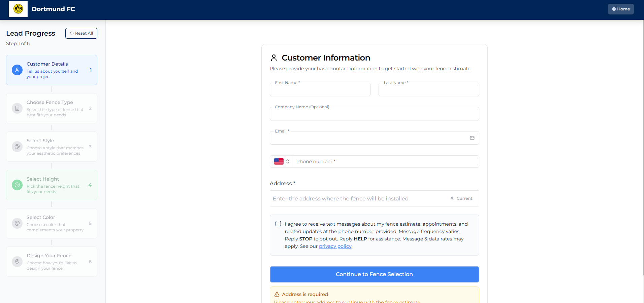Go to Select Style step
Screen dimensions: 644x303
(x=52, y=147)
